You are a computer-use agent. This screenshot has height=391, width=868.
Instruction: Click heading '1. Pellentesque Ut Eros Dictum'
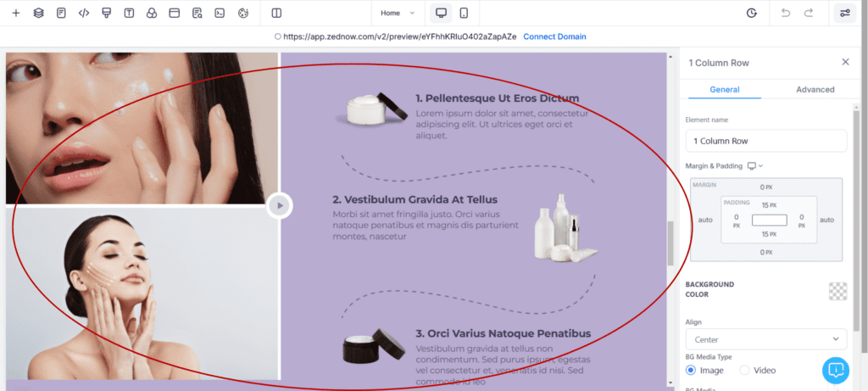497,98
